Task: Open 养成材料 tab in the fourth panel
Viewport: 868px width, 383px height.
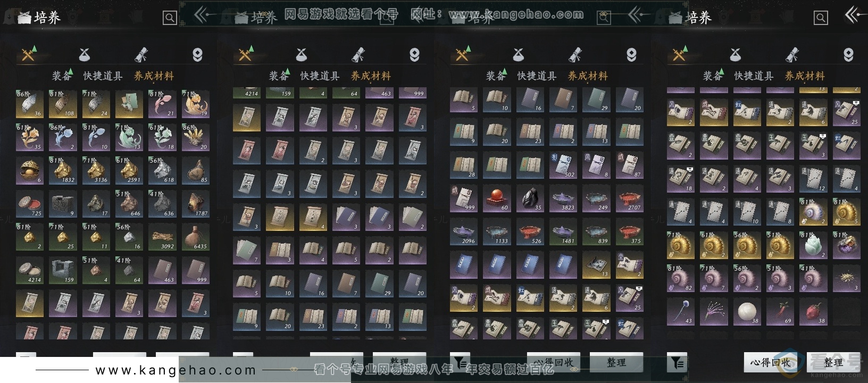Action: 805,76
